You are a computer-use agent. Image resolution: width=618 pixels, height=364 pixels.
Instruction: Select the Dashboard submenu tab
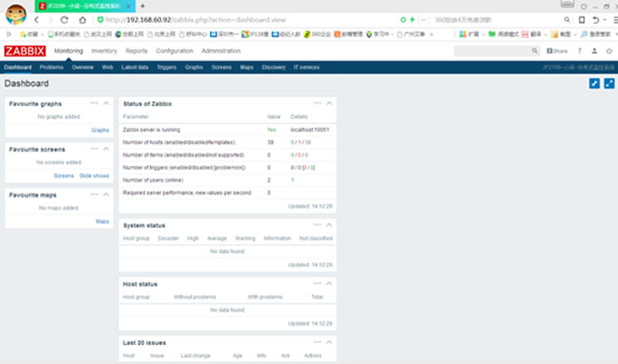point(17,67)
